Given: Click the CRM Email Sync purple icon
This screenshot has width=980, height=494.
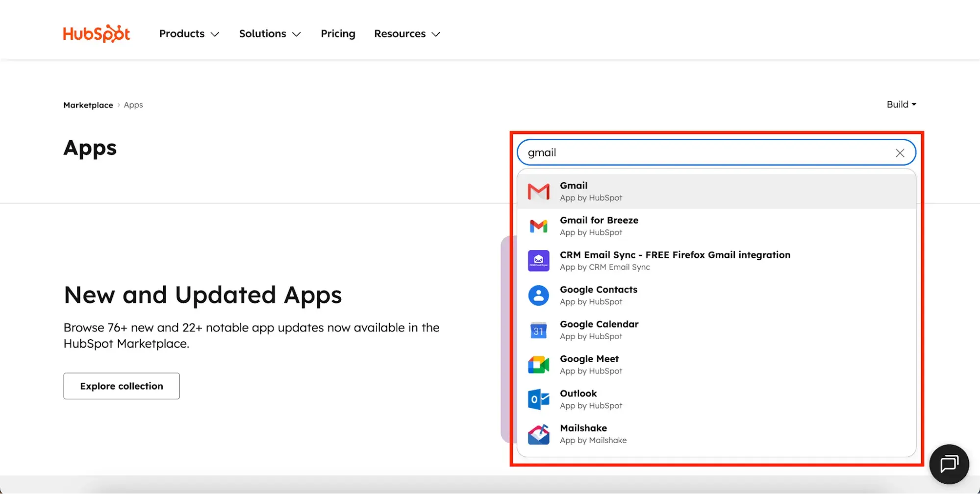Looking at the screenshot, I should [538, 261].
